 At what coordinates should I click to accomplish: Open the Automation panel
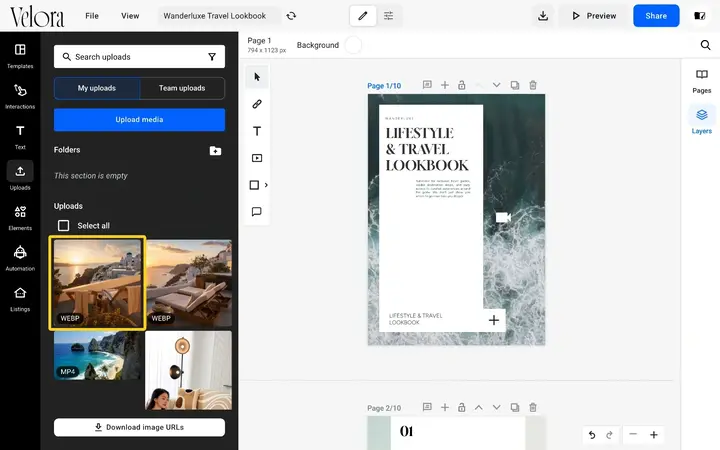pos(20,258)
